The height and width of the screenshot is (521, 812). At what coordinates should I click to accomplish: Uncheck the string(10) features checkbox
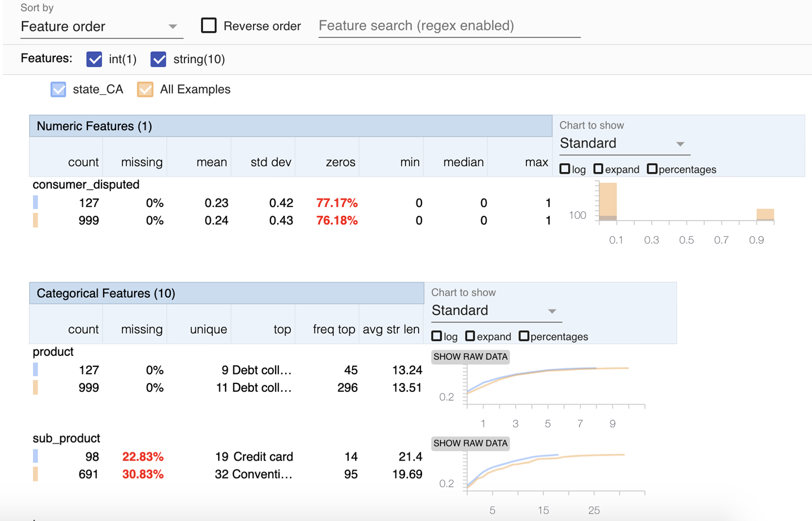tap(158, 59)
